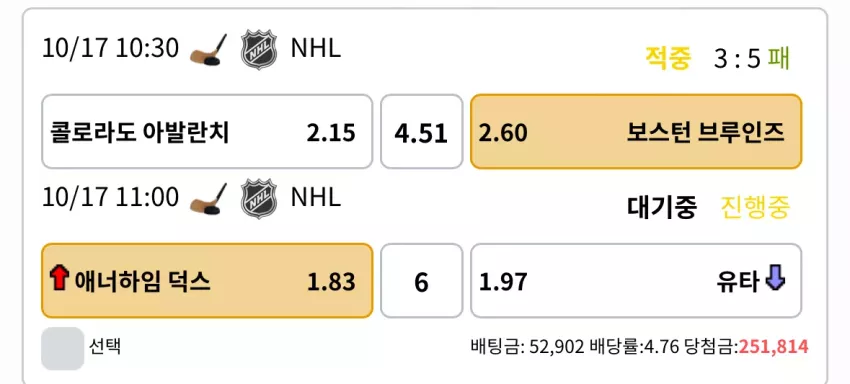Click the red up arrow beside 애너하임 덕스
The image size is (850, 384).
pos(59,279)
